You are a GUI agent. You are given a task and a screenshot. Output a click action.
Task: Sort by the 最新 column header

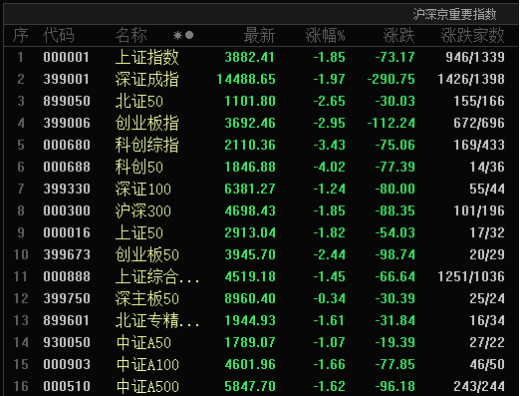click(x=259, y=35)
